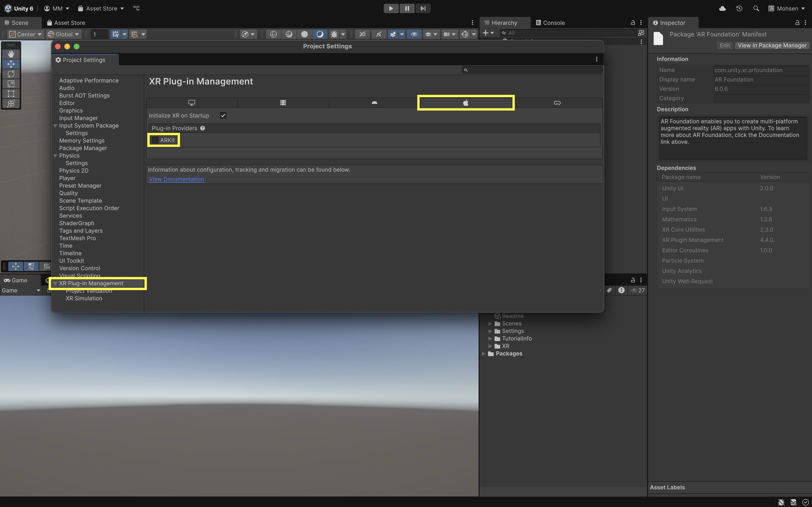
Task: Collapse the XR Plug-in Management tree item
Action: pos(55,283)
